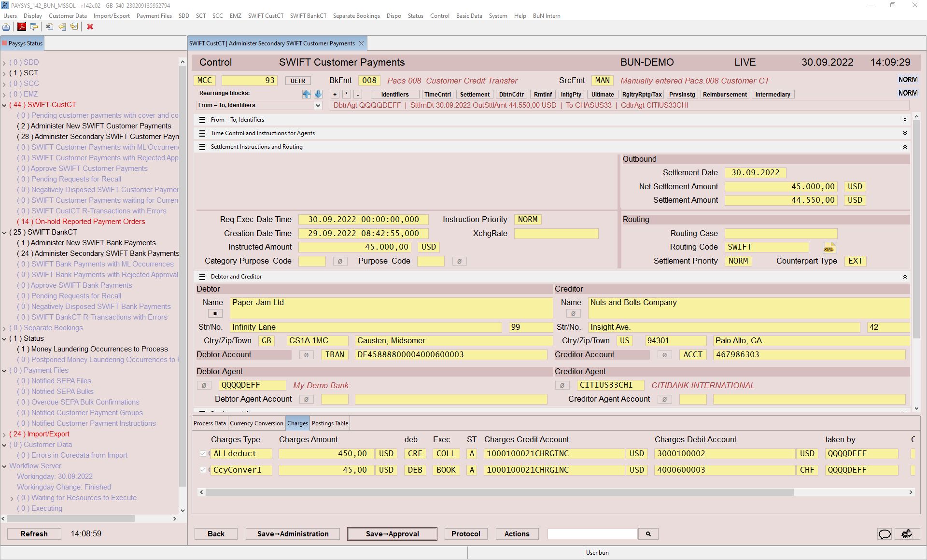Screen dimensions: 927x560
Task: Toggle the CcyConverI charge checkbox
Action: 203,470
